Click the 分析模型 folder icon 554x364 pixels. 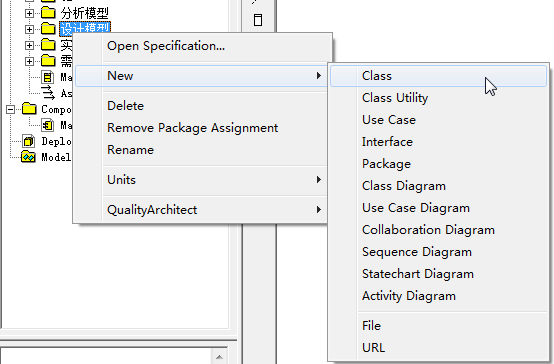(48, 13)
